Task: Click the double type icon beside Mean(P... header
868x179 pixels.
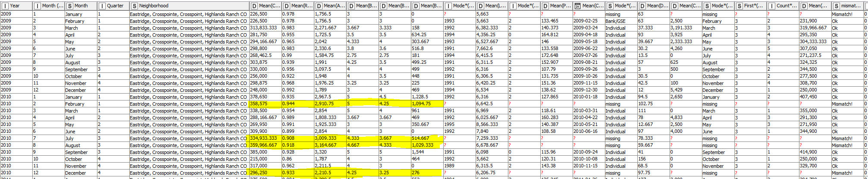Action: [x=545, y=6]
